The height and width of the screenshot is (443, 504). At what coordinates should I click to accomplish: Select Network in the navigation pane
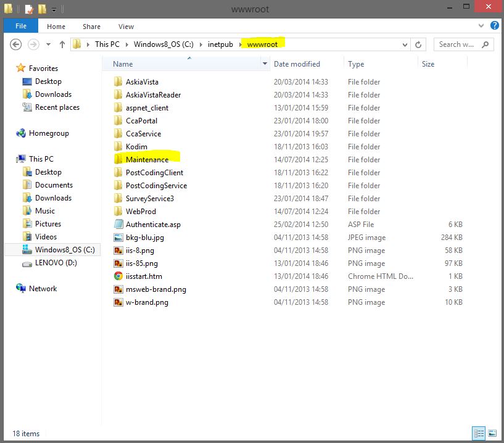click(43, 289)
